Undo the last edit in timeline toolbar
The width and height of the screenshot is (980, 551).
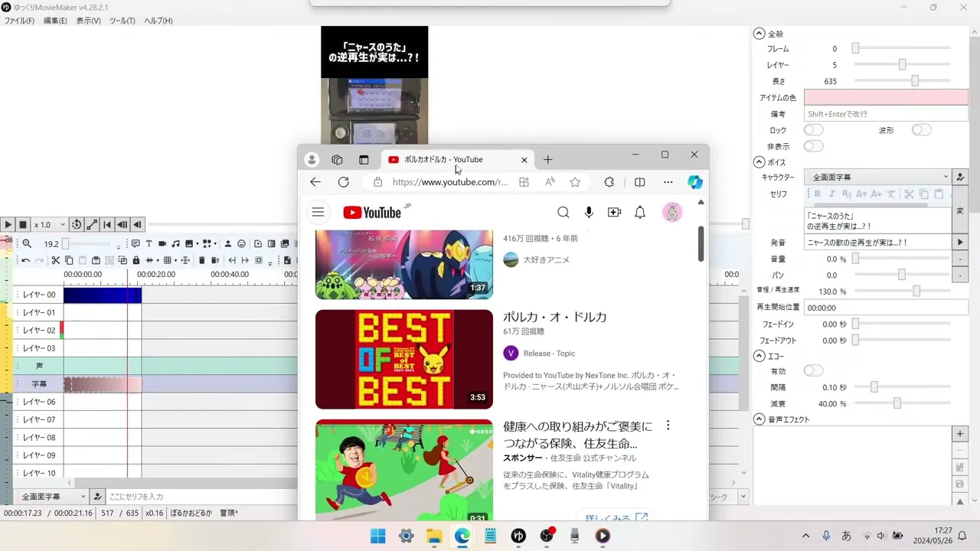[25, 261]
